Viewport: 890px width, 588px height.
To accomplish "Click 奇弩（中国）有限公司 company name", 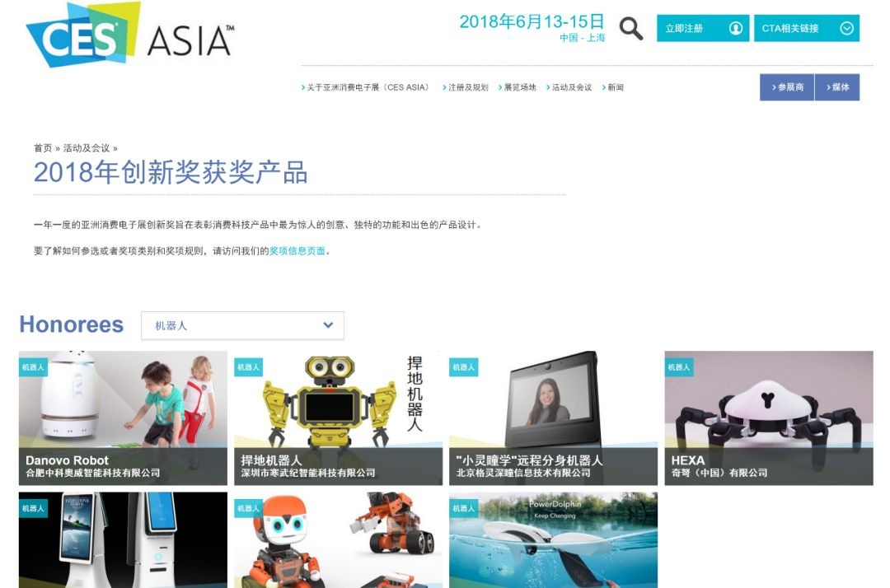I will (x=719, y=473).
